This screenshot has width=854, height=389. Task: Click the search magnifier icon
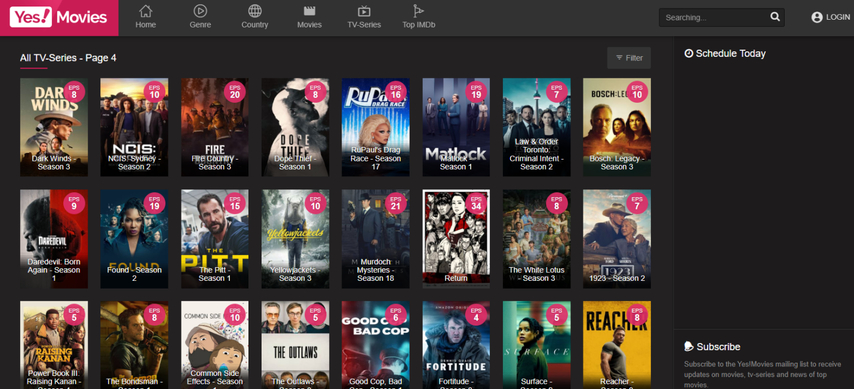click(x=775, y=17)
